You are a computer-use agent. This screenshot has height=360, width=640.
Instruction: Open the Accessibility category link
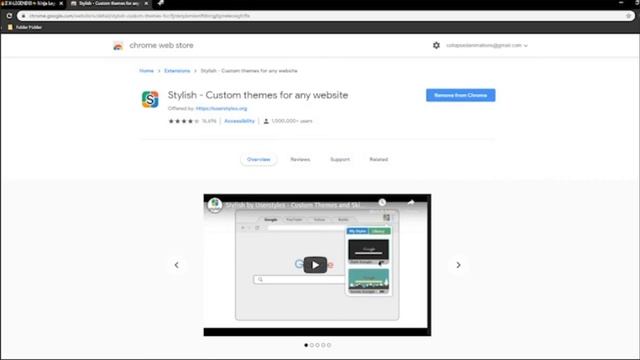pyautogui.click(x=239, y=121)
